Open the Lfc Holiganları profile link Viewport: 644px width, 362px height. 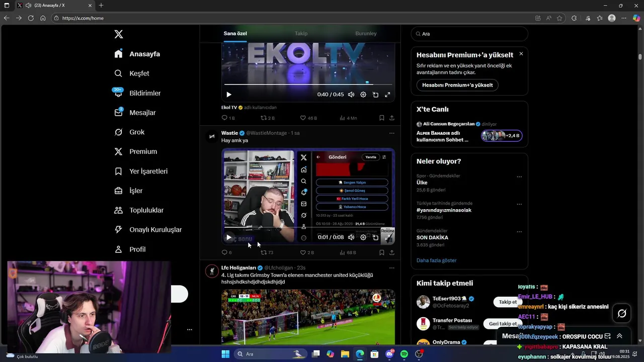click(238, 267)
